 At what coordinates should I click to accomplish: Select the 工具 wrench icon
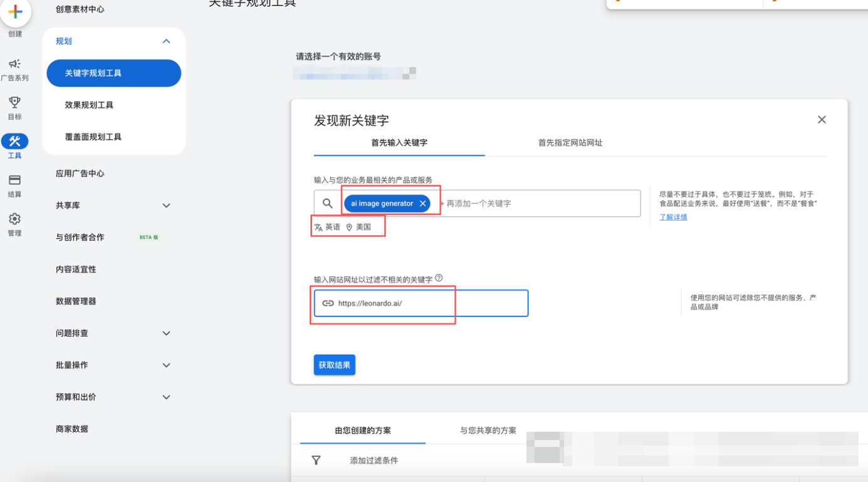14,141
